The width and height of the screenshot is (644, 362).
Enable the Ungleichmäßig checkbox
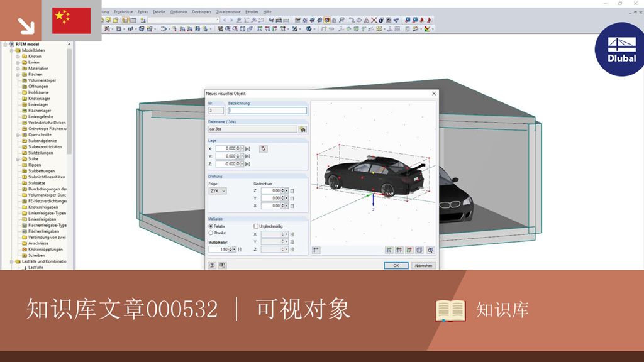pos(256,226)
